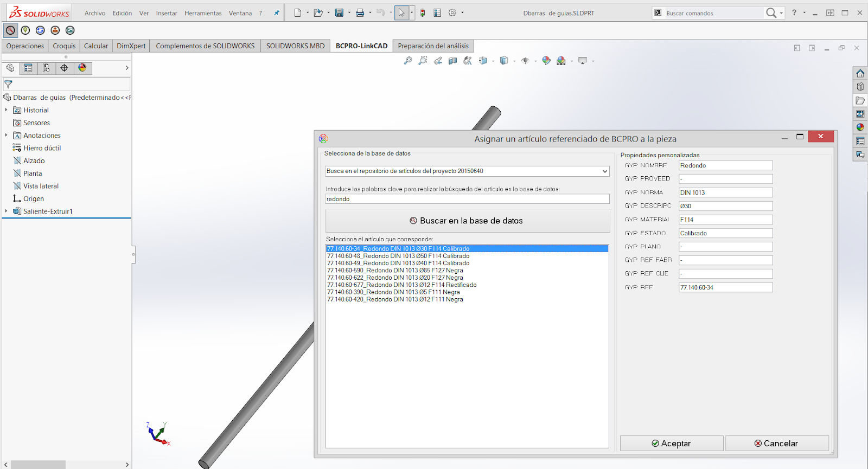This screenshot has height=469, width=868.
Task: Click the Previous View icon
Action: pos(438,61)
